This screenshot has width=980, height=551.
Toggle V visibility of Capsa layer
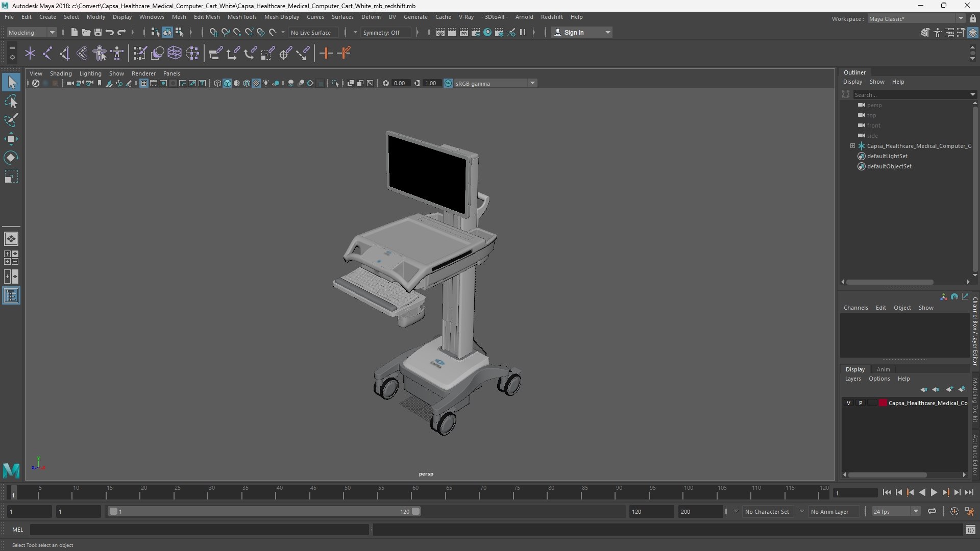pos(848,403)
